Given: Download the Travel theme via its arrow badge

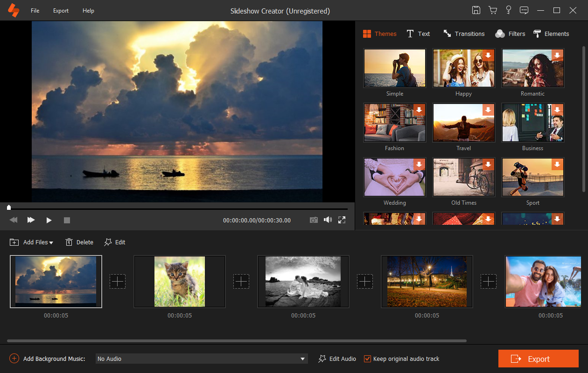Looking at the screenshot, I should 488,110.
